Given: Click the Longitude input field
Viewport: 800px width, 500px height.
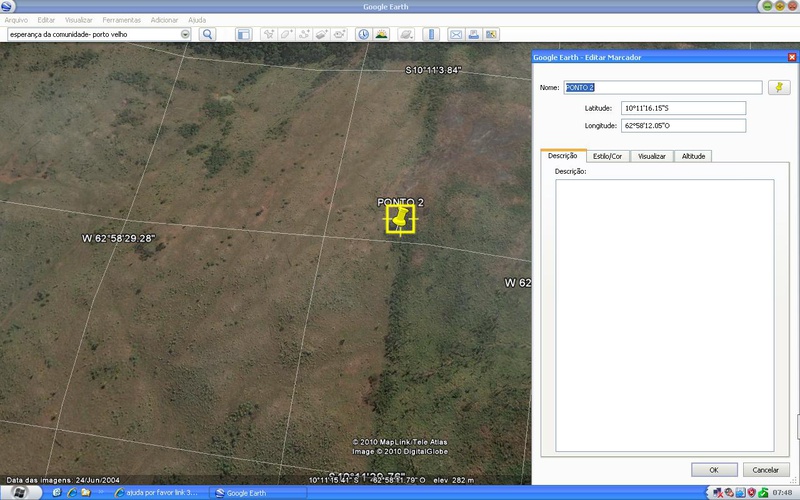Looking at the screenshot, I should coord(684,126).
